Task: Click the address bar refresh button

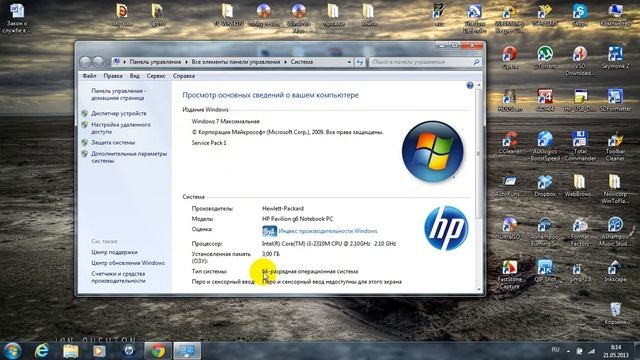Action: pos(360,62)
